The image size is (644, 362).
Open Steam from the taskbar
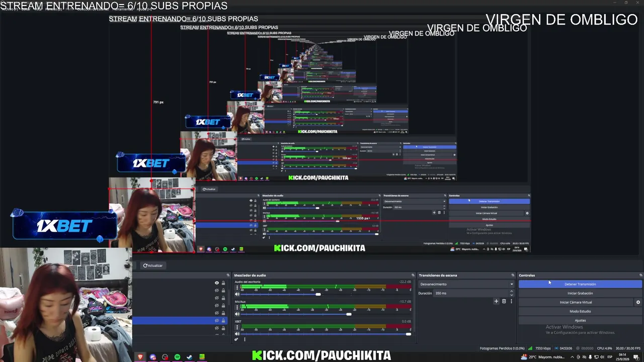point(189,357)
